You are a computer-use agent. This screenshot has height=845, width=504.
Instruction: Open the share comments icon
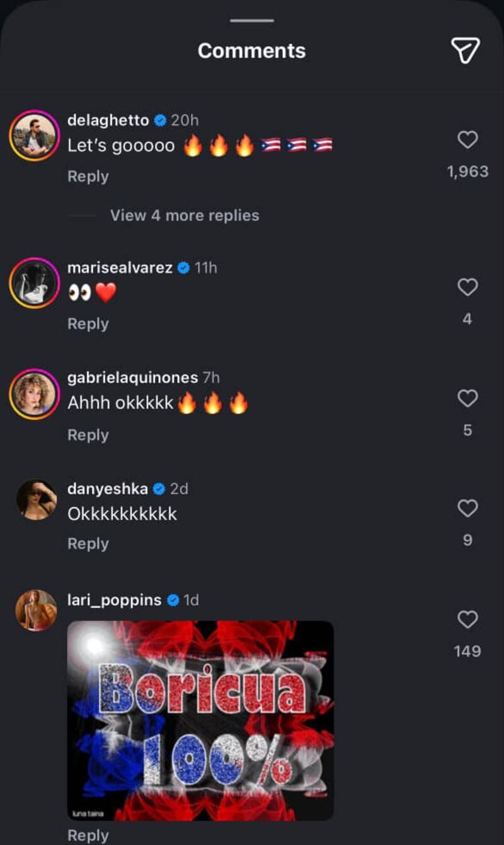coord(466,51)
